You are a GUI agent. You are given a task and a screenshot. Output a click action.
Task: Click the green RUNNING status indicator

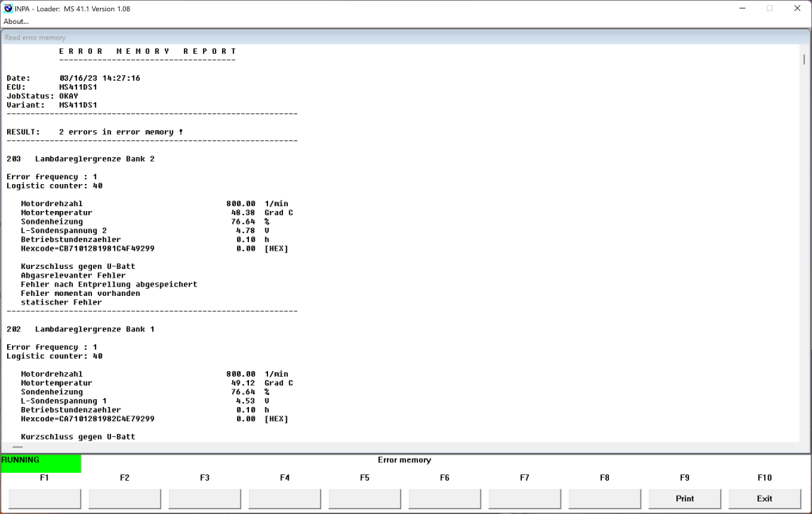coord(40,463)
